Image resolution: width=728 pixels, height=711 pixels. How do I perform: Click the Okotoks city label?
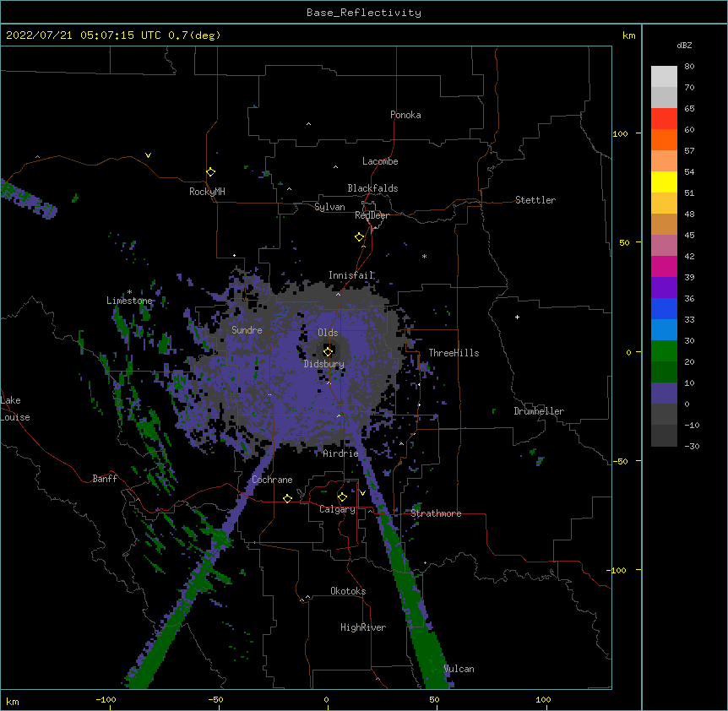click(348, 591)
